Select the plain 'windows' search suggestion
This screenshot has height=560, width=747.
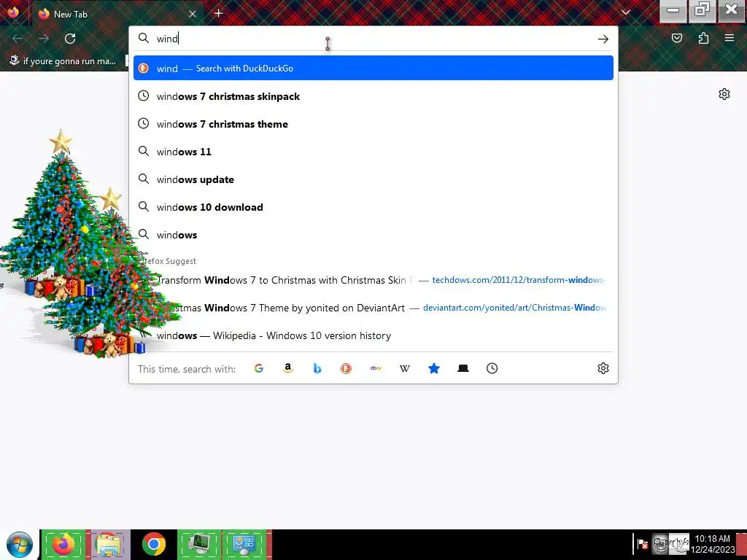[373, 235]
